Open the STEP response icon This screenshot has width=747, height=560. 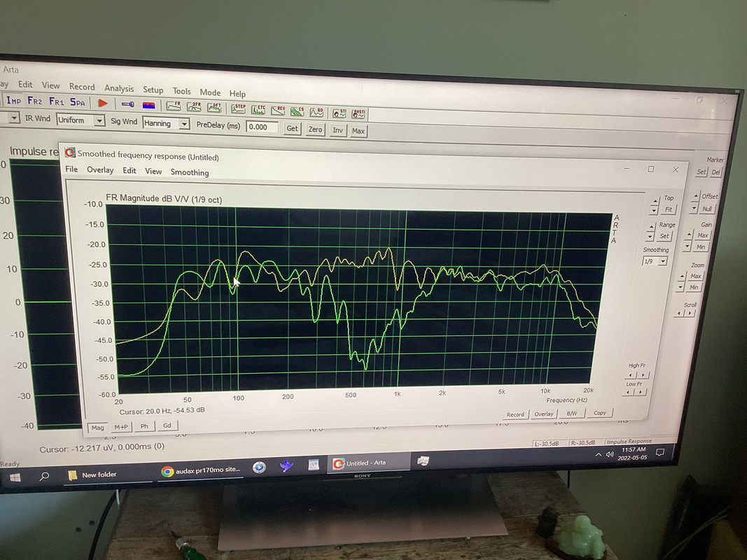coord(238,108)
